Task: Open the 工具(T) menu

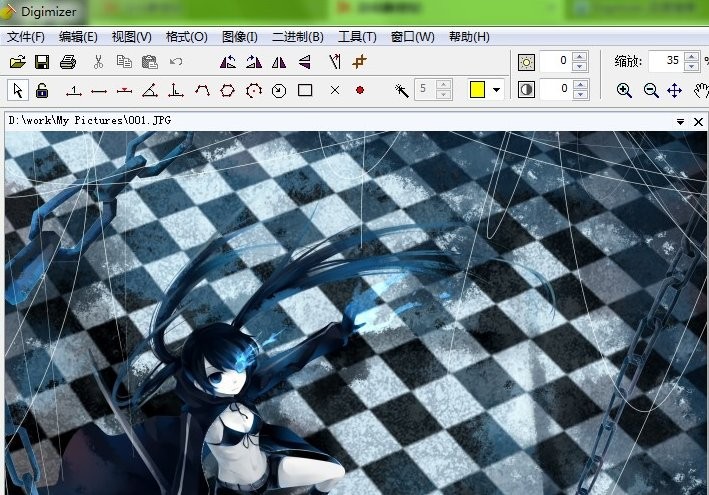Action: pos(357,37)
